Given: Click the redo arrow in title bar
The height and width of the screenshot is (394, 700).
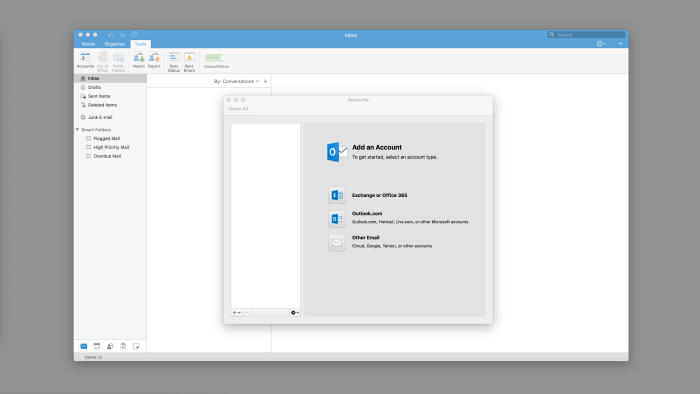Looking at the screenshot, I should click(123, 35).
